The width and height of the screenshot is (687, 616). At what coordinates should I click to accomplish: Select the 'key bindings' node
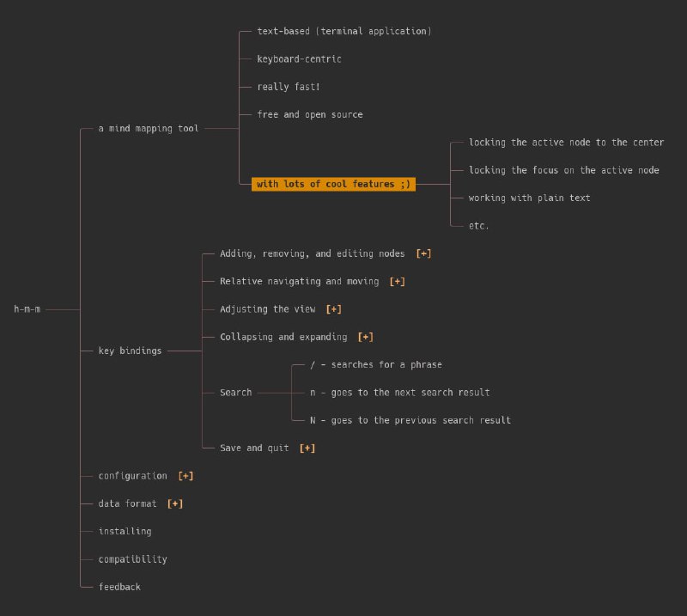(130, 351)
